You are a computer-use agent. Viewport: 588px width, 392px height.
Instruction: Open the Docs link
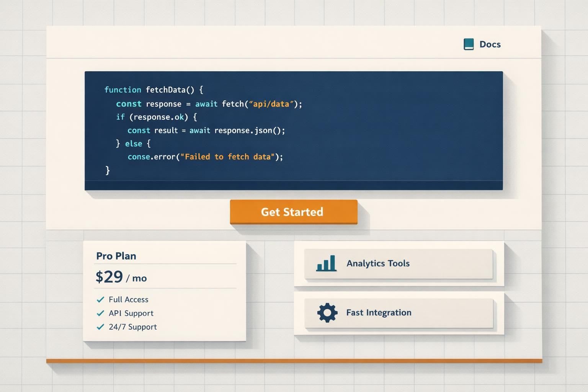point(490,44)
